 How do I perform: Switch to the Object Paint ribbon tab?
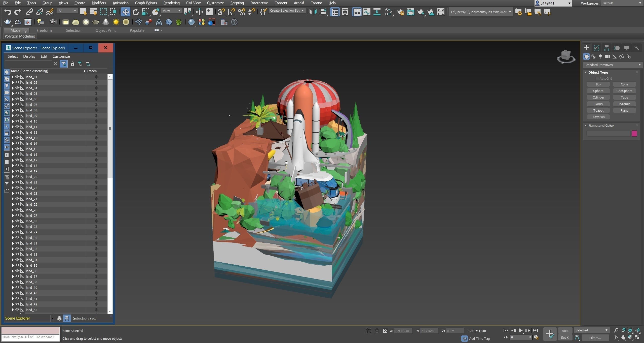105,30
